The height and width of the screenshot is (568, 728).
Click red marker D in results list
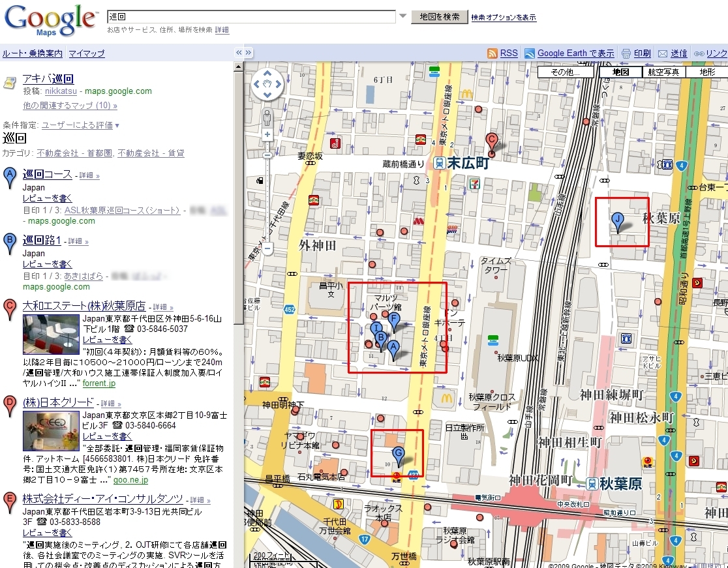coord(9,406)
